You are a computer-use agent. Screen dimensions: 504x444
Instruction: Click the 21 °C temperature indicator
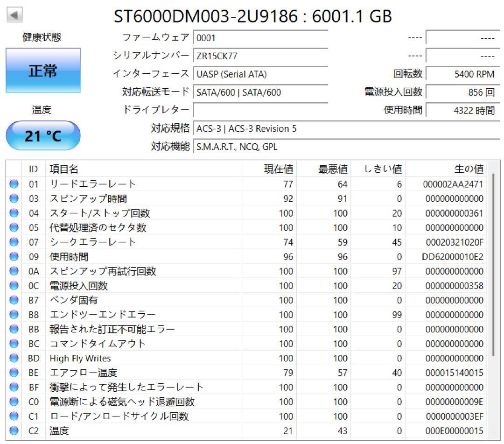coord(42,135)
